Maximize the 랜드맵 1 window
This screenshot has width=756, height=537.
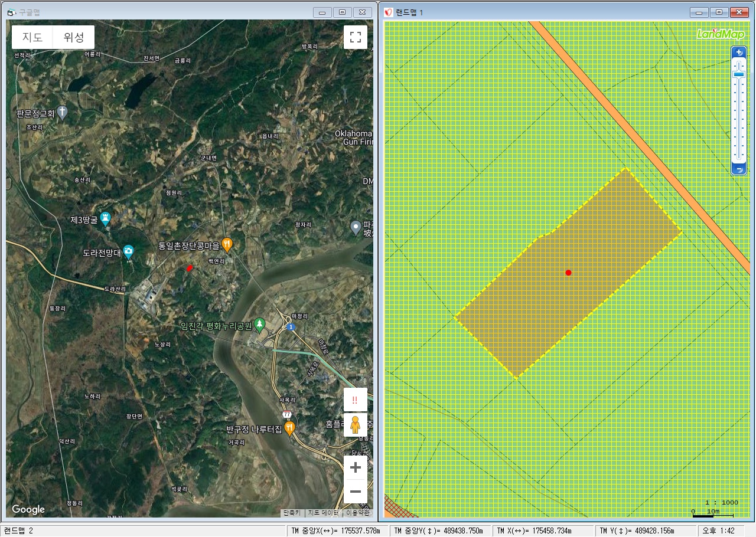(x=719, y=12)
